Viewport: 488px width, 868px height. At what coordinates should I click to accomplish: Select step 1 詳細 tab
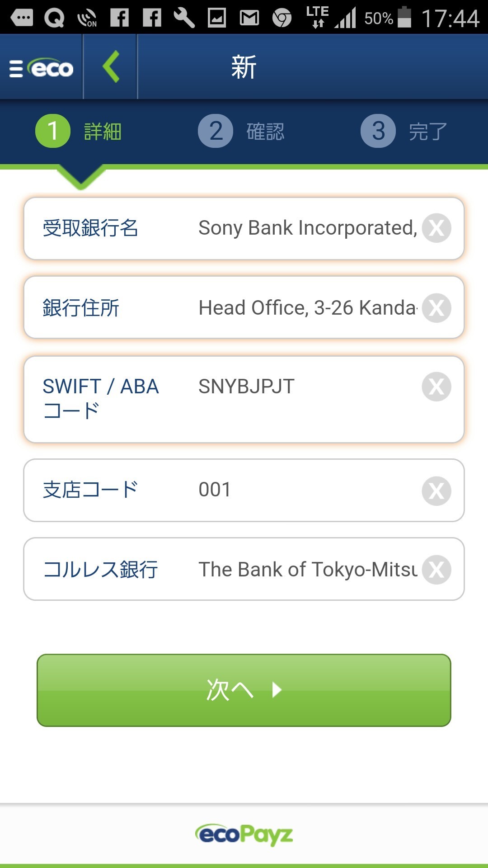(79, 131)
